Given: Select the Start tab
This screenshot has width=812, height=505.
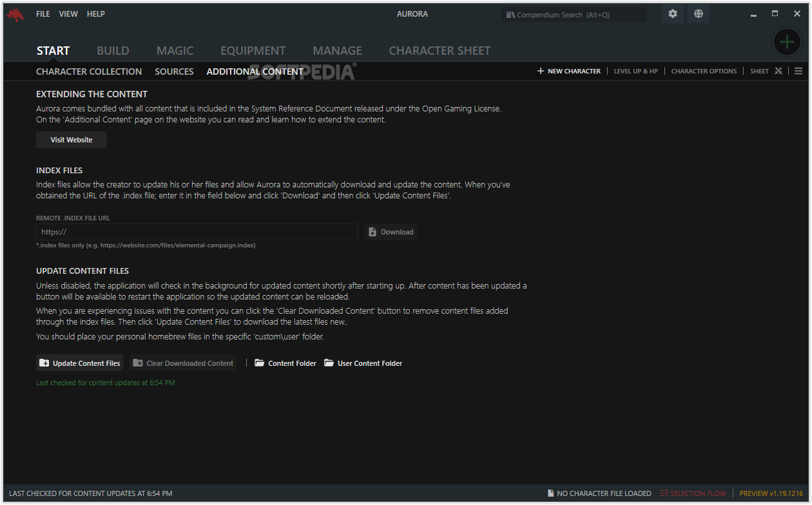Looking at the screenshot, I should point(53,50).
